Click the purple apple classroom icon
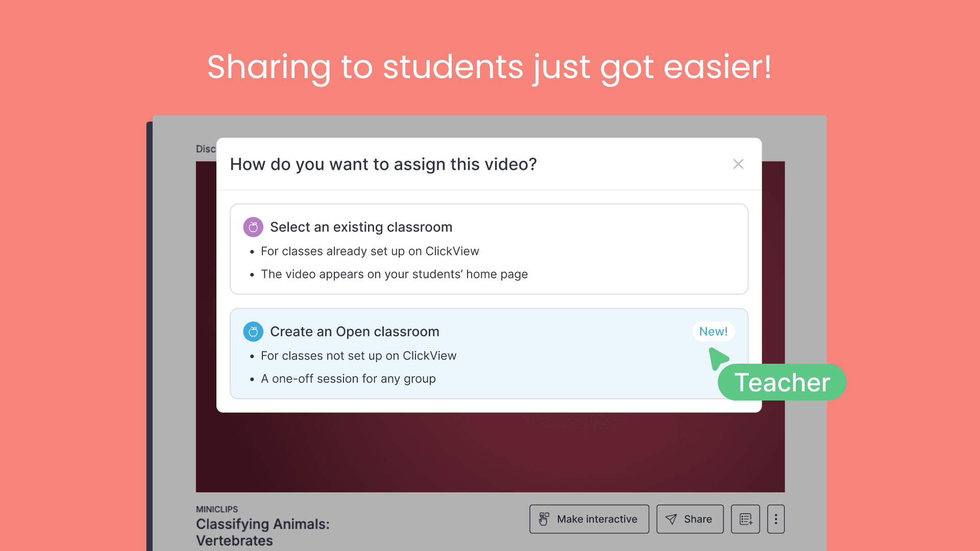 [x=253, y=227]
